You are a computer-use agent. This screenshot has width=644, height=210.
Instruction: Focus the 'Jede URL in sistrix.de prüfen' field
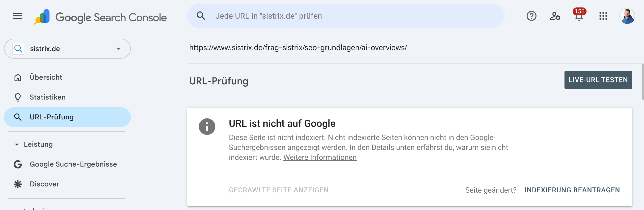click(x=346, y=16)
